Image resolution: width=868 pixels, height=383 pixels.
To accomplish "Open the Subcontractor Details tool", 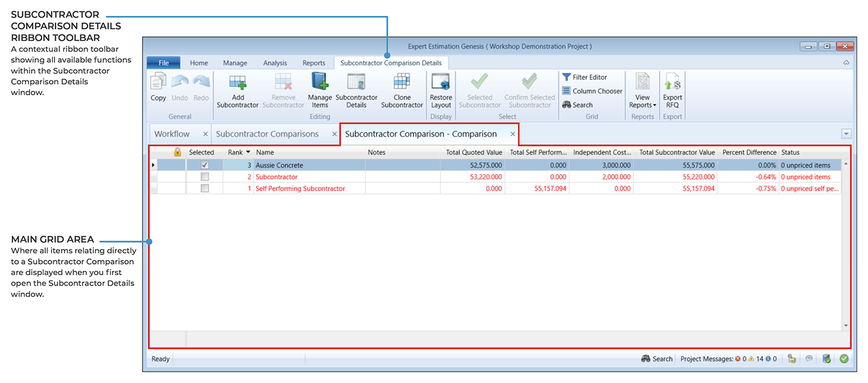I will [x=356, y=82].
